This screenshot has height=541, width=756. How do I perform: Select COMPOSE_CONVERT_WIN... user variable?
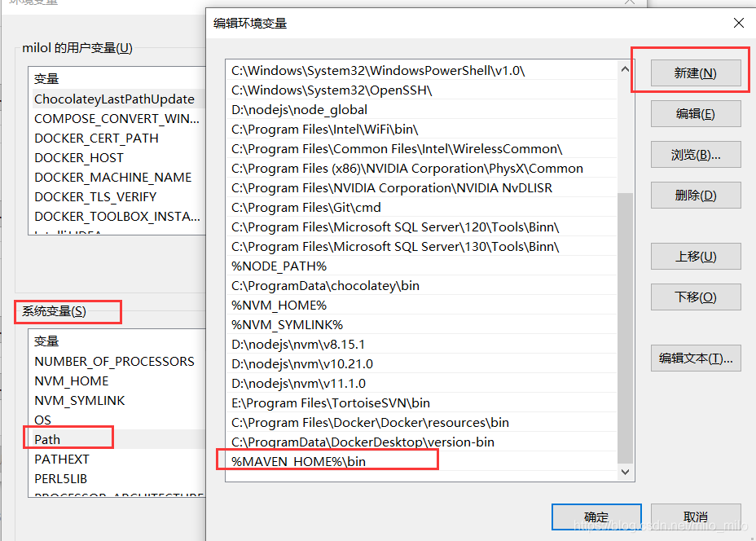117,119
